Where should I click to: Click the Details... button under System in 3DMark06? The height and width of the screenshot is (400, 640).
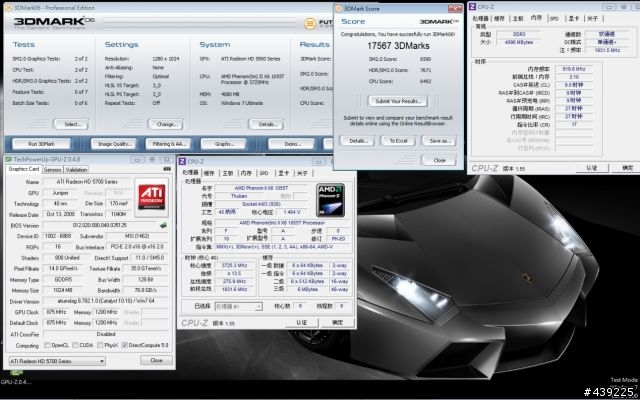click(266, 124)
